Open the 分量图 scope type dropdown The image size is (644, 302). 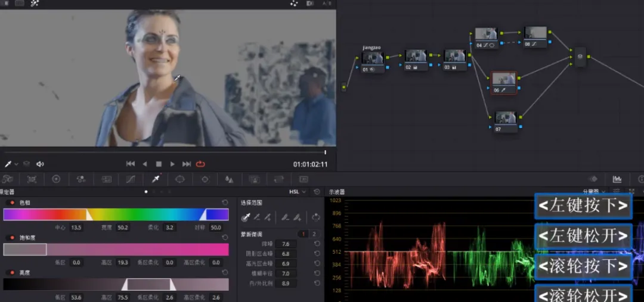coord(594,192)
